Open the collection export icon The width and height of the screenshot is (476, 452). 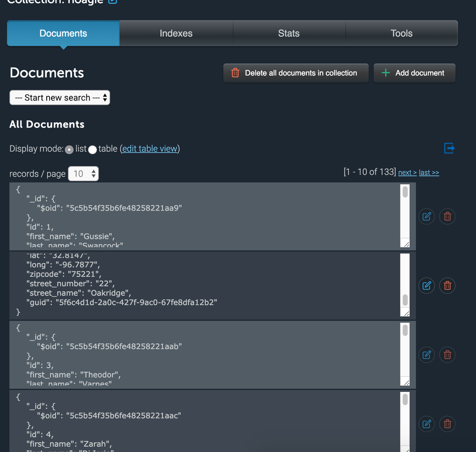[x=448, y=148]
